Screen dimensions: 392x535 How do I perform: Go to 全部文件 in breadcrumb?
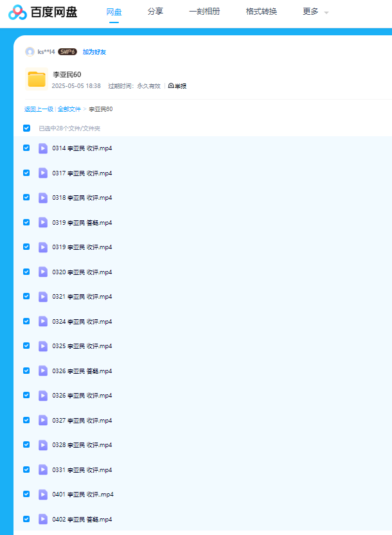pos(69,109)
